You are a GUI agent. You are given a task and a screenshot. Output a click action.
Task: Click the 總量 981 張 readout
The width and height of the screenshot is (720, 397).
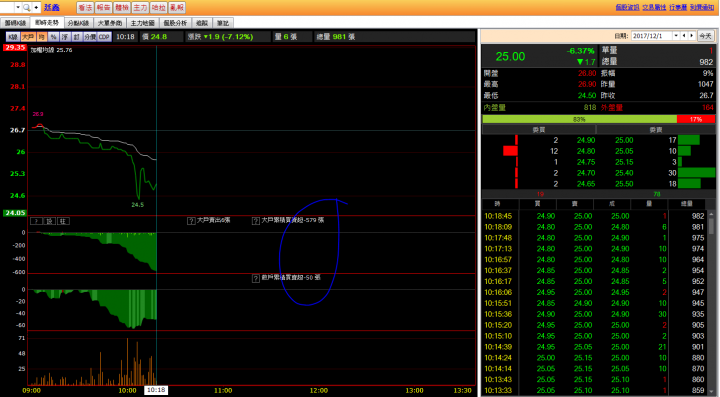tap(335, 37)
